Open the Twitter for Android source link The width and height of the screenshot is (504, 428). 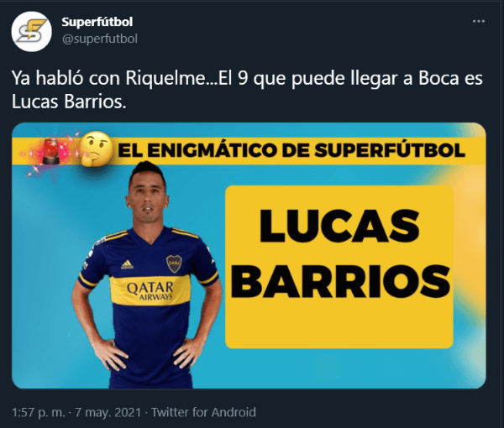pos(203,412)
